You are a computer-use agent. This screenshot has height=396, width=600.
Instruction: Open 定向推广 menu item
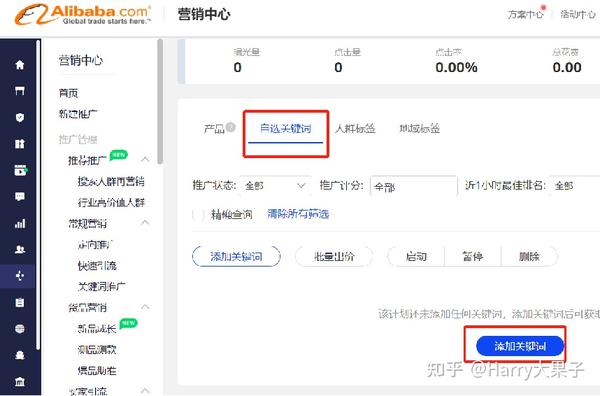(x=96, y=244)
